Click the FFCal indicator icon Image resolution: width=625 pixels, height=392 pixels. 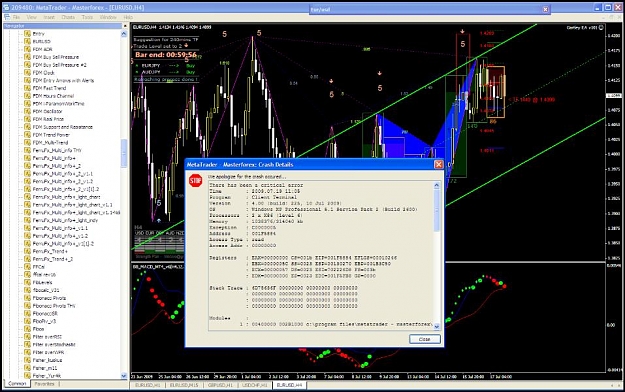click(27, 267)
